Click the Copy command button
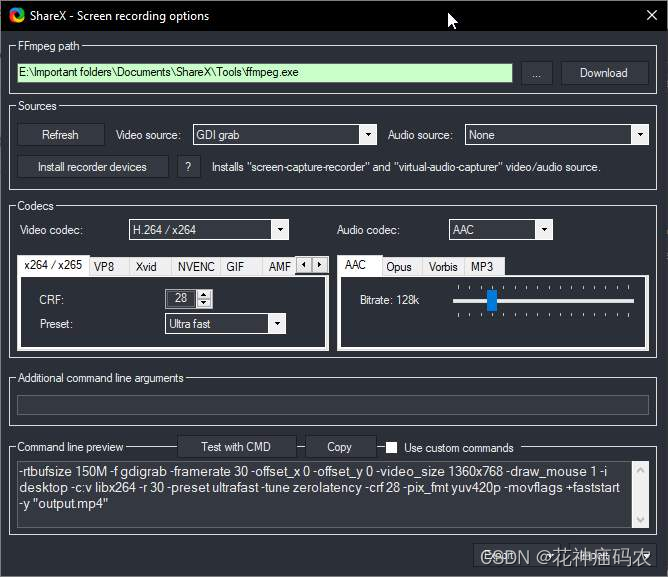 (x=340, y=447)
